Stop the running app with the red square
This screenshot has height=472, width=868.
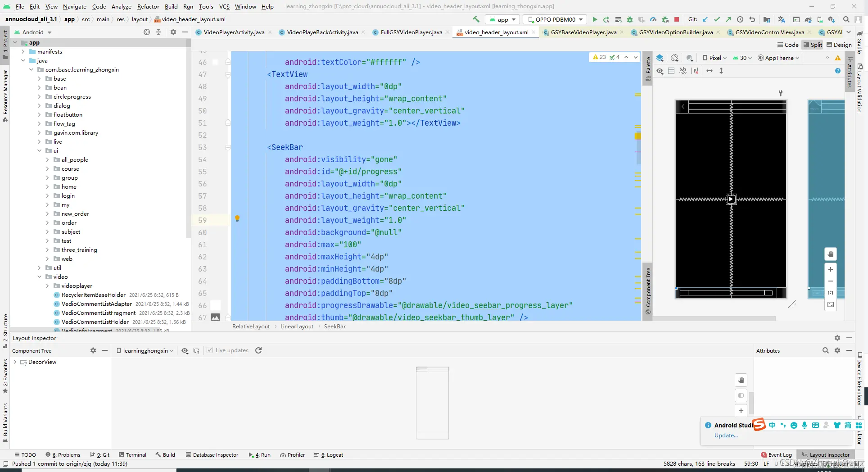pyautogui.click(x=676, y=19)
